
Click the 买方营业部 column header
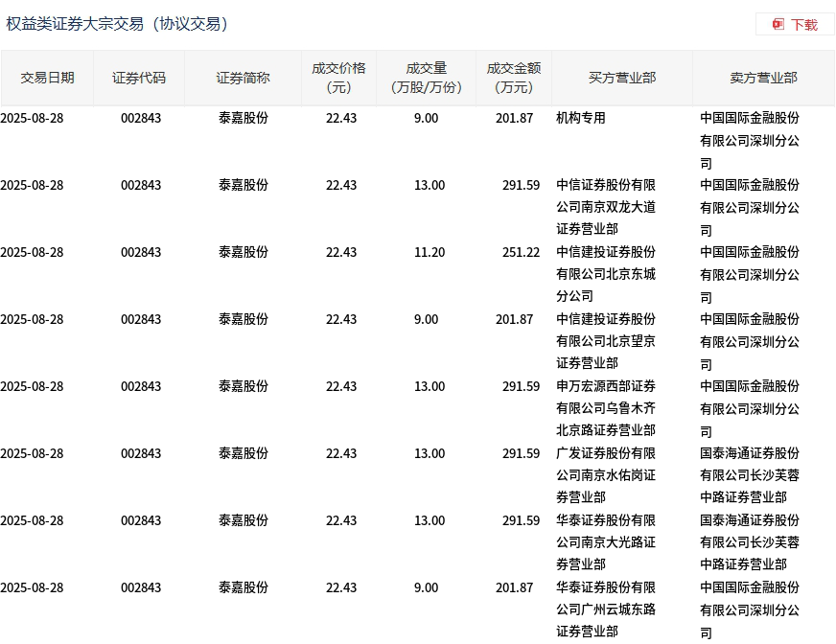pos(622,78)
